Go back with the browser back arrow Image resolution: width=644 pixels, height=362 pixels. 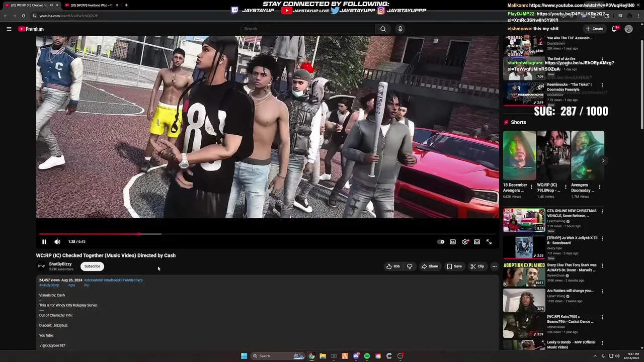pyautogui.click(x=6, y=16)
